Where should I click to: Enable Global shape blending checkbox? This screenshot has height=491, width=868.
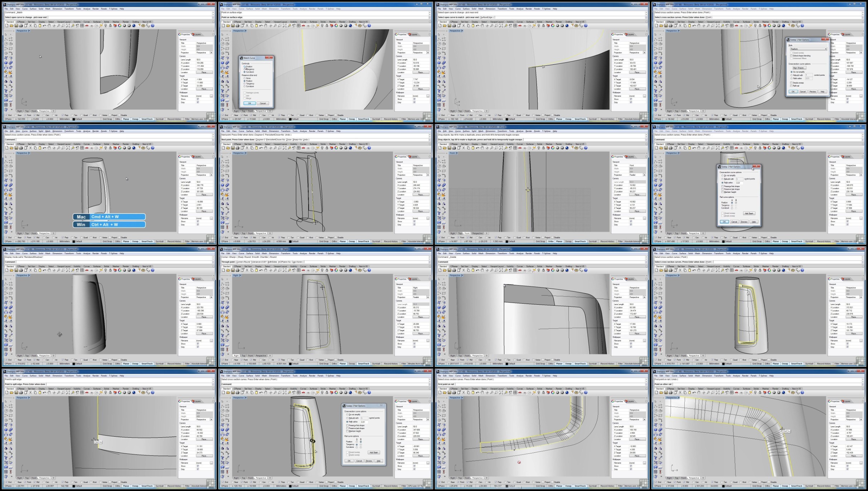click(791, 56)
